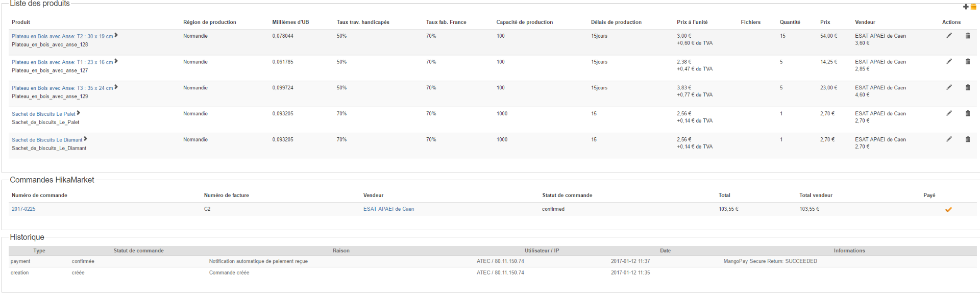Expand arrow next to Sachet Le Diamant
980x293 pixels.
pos(85,139)
